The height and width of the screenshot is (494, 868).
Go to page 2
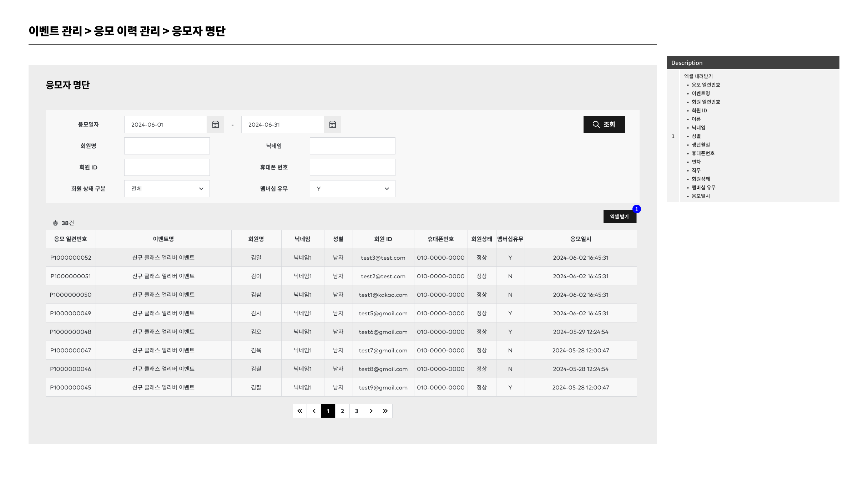[343, 411]
